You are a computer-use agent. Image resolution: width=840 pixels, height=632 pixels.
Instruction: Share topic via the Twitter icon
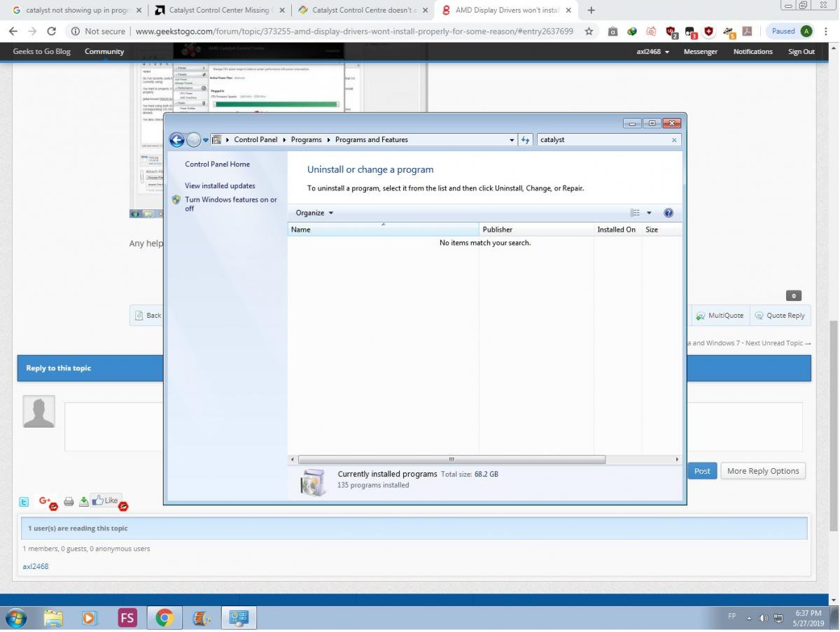(24, 502)
